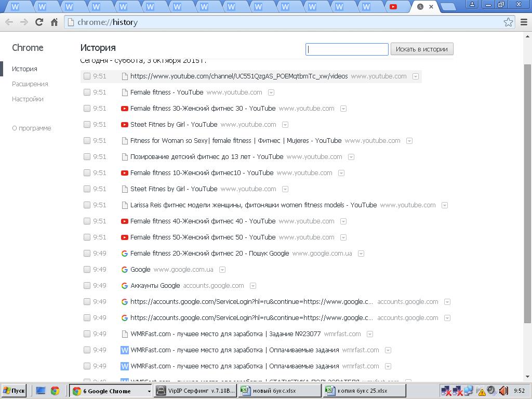This screenshot has height=399, width=532.
Task: Switch to the YouTube tab in tab strip
Action: 393,6
